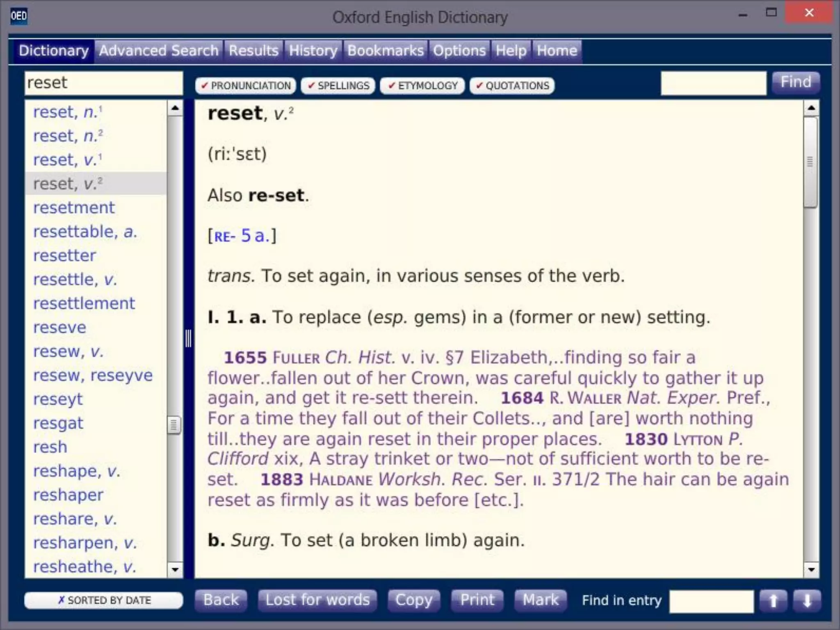Toggle the Sorted by Date option
The width and height of the screenshot is (840, 630).
point(104,600)
